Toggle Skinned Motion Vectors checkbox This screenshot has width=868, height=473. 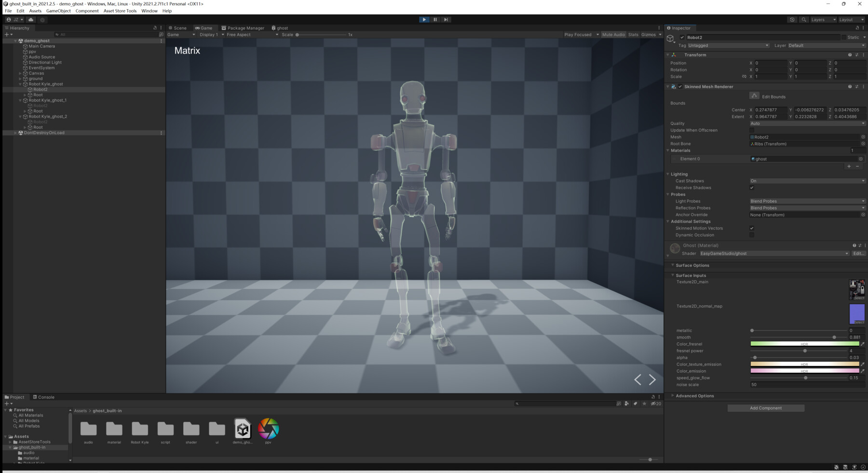tap(752, 229)
